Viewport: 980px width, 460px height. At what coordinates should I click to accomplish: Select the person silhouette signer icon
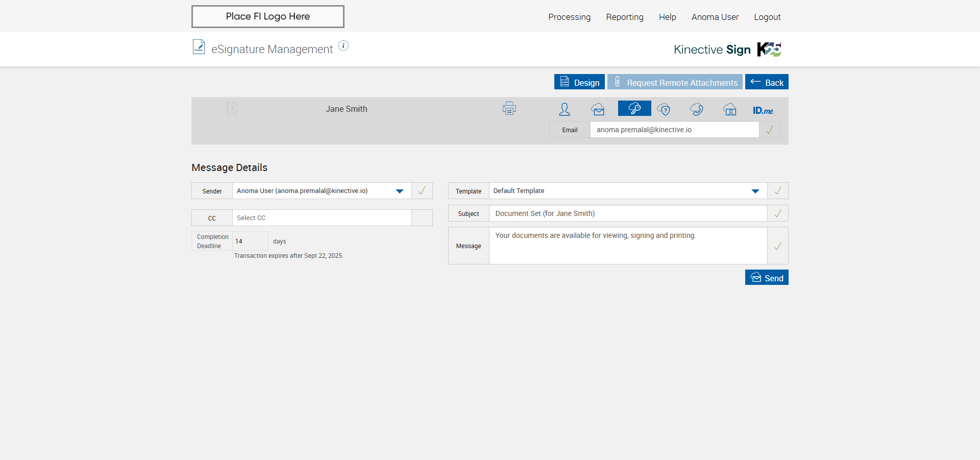point(565,109)
